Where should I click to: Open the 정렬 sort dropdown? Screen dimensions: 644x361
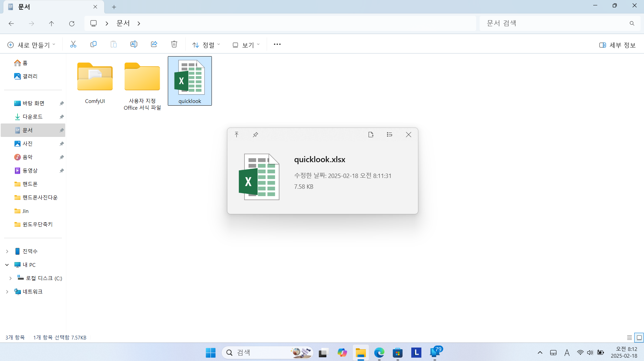(x=206, y=45)
